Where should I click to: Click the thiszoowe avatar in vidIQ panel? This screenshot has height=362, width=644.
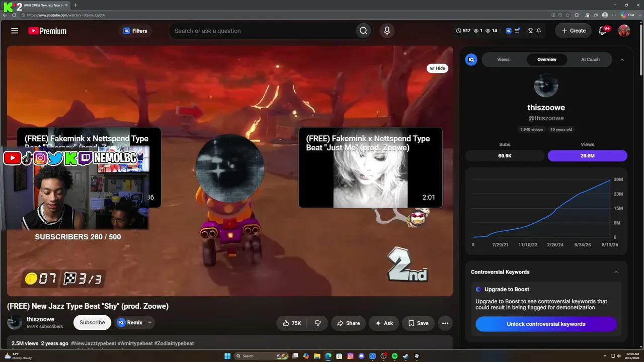[x=546, y=85]
